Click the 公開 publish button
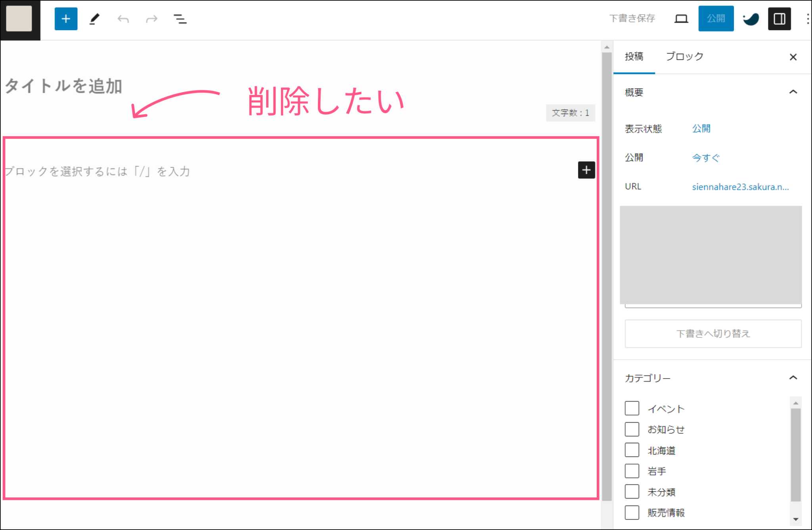The image size is (812, 530). point(716,18)
